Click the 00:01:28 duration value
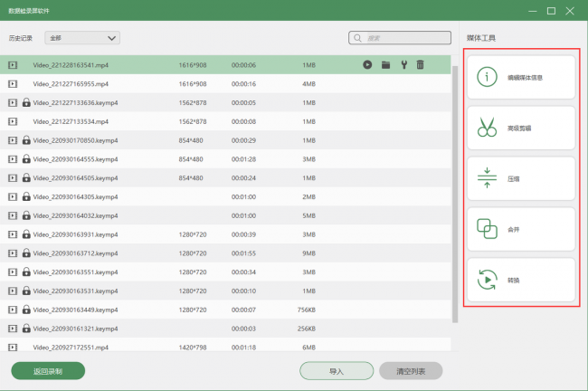The image size is (588, 391). click(x=243, y=159)
